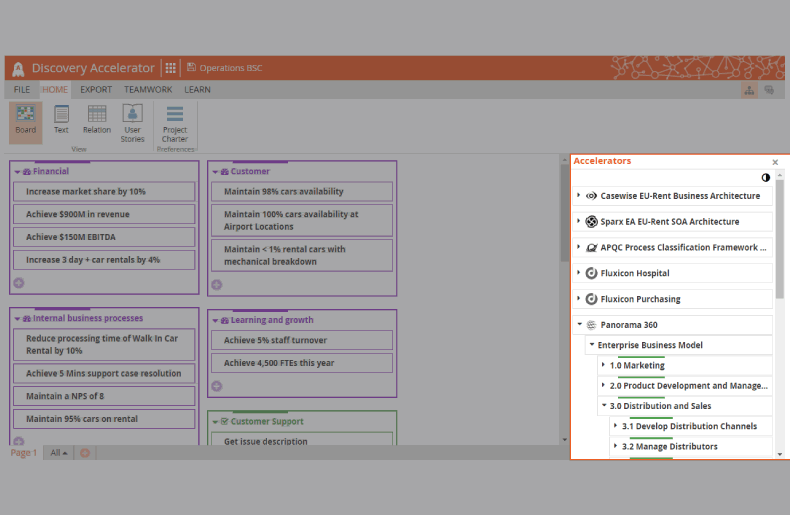This screenshot has height=515, width=790.
Task: Open the All pages dropdown
Action: coord(59,453)
